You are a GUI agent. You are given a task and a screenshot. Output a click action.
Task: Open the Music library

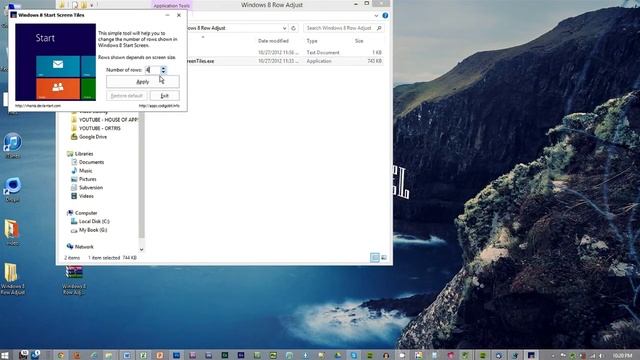tap(85, 171)
